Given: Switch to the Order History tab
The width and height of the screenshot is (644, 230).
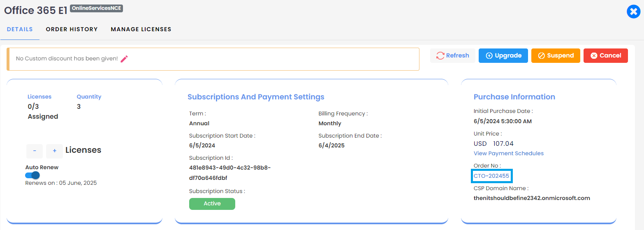Looking at the screenshot, I should coord(72,29).
